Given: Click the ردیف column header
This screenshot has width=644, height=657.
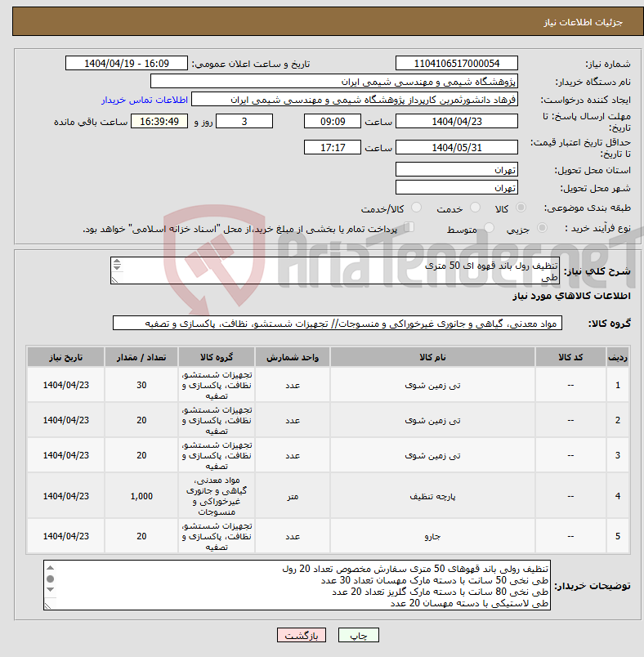Looking at the screenshot, I should pos(618,357).
